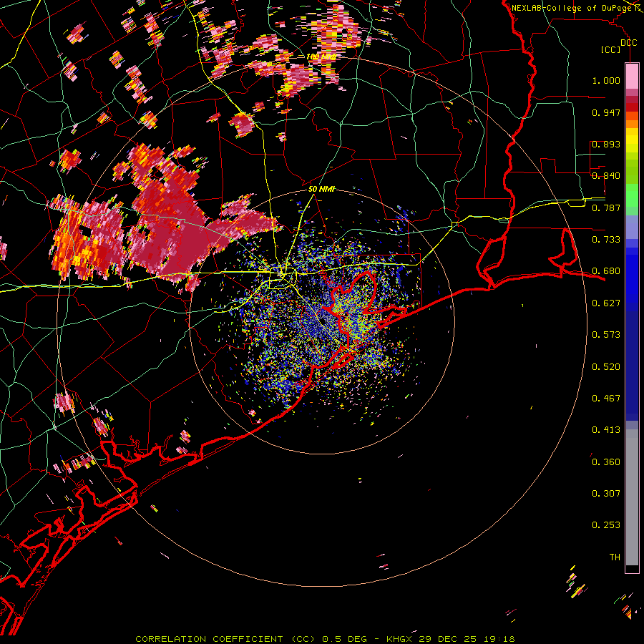Select the 0.893 scale value
This screenshot has height=644, width=644.
[x=606, y=144]
